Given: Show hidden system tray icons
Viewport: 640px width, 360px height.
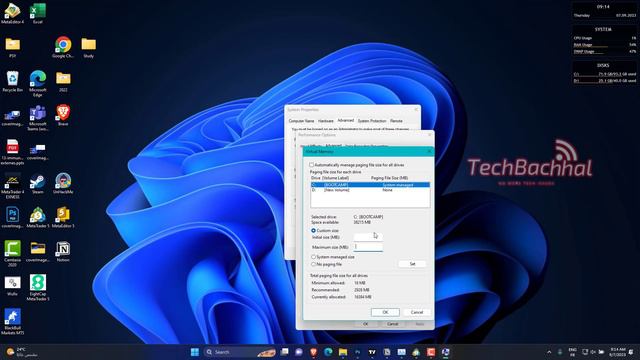Looking at the screenshot, I should pyautogui.click(x=549, y=352).
